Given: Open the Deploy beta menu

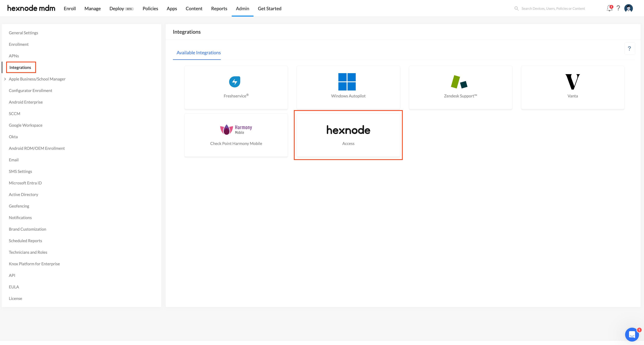Looking at the screenshot, I should [x=122, y=8].
